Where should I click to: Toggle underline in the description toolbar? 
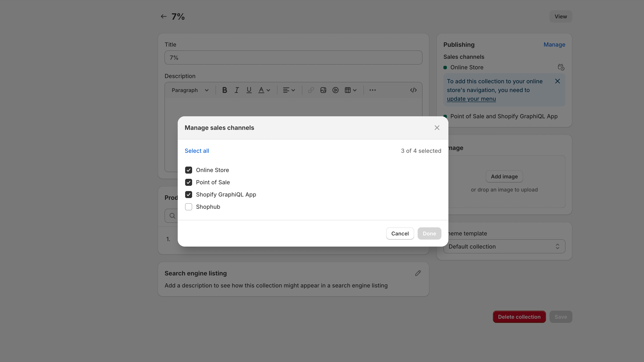tap(249, 90)
